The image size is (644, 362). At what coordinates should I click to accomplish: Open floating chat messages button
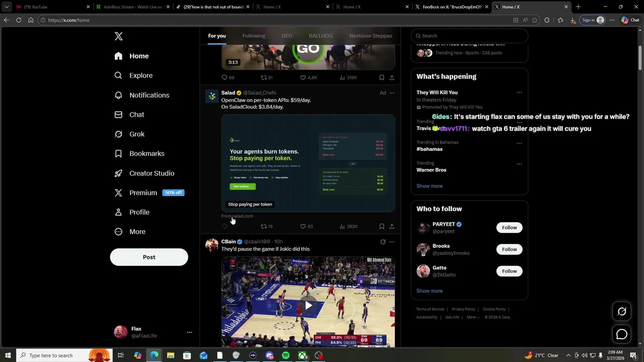point(622,334)
